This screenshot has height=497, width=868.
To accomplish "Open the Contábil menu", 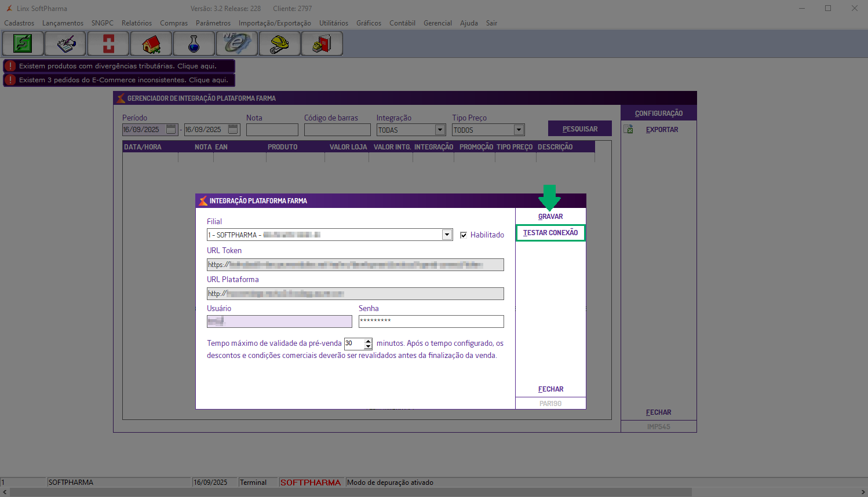I will (402, 23).
